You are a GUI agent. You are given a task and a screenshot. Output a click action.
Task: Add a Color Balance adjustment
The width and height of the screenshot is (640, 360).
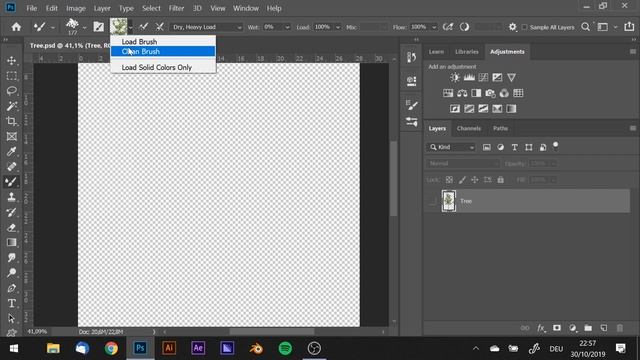click(x=462, y=93)
